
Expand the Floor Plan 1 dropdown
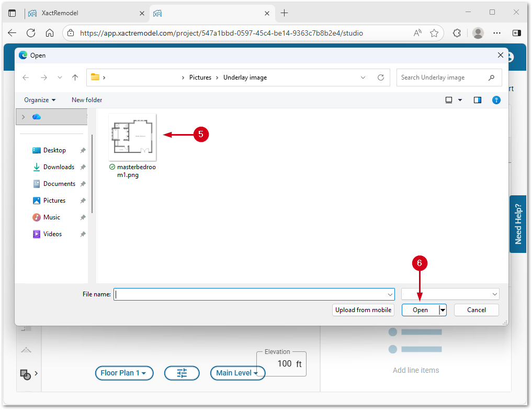coord(124,373)
